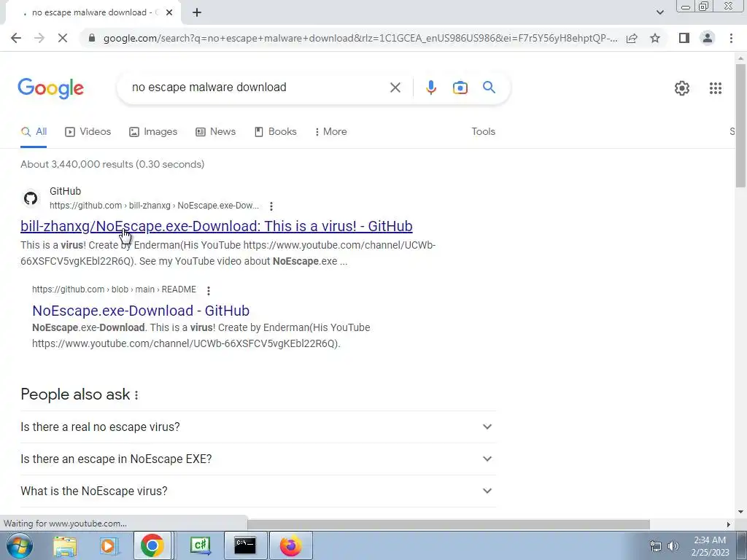Open the C# application in the taskbar
This screenshot has height=560, width=747.
(x=201, y=545)
